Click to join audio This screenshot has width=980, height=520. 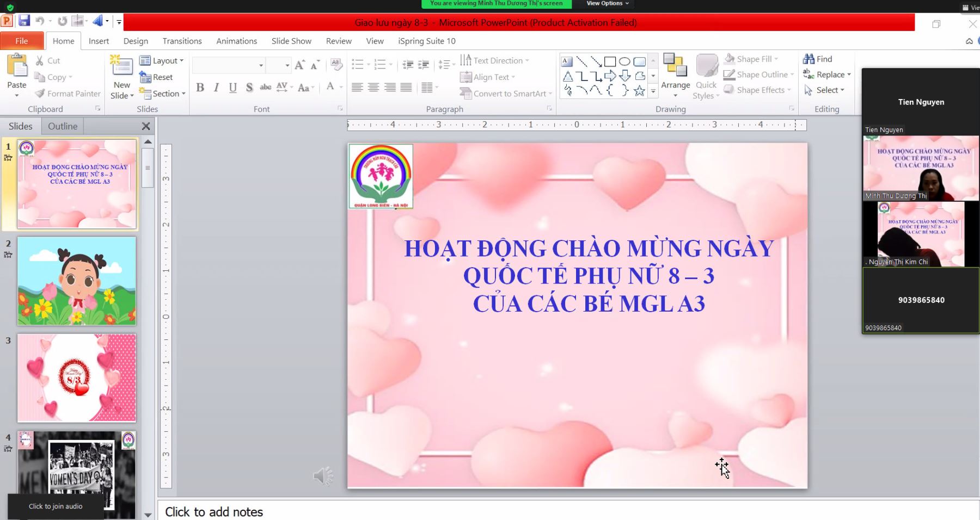tap(56, 506)
